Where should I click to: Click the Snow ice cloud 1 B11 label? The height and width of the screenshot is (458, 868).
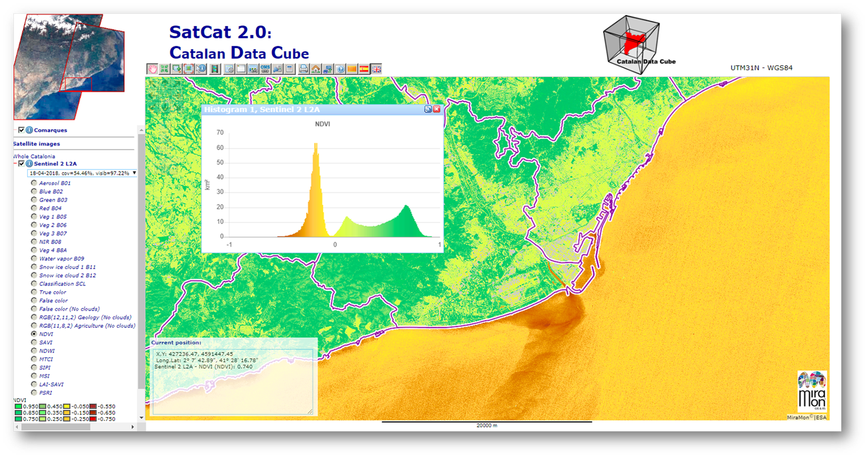click(x=67, y=267)
